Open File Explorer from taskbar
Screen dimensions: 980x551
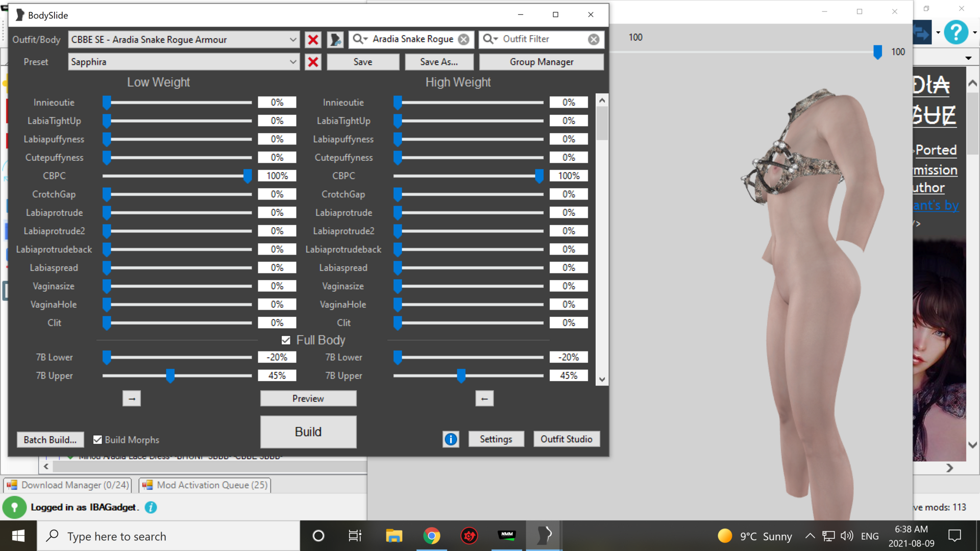(x=394, y=536)
